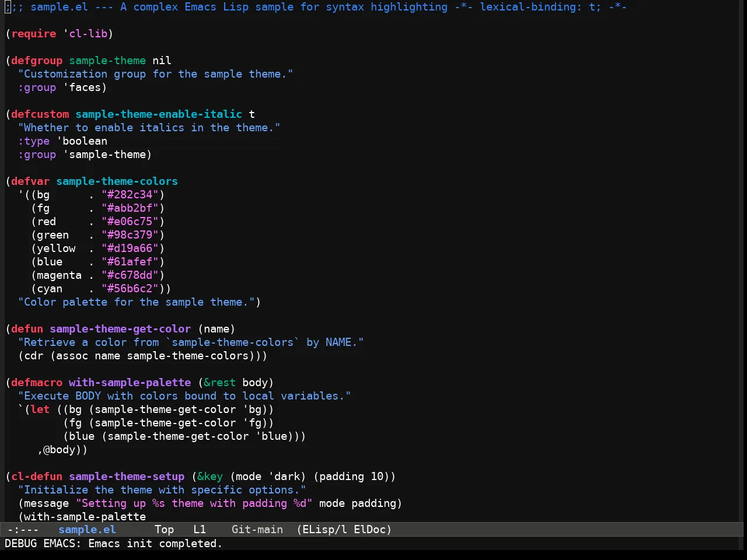747x560 pixels.
Task: Click the defmacro keyword
Action: click(37, 383)
